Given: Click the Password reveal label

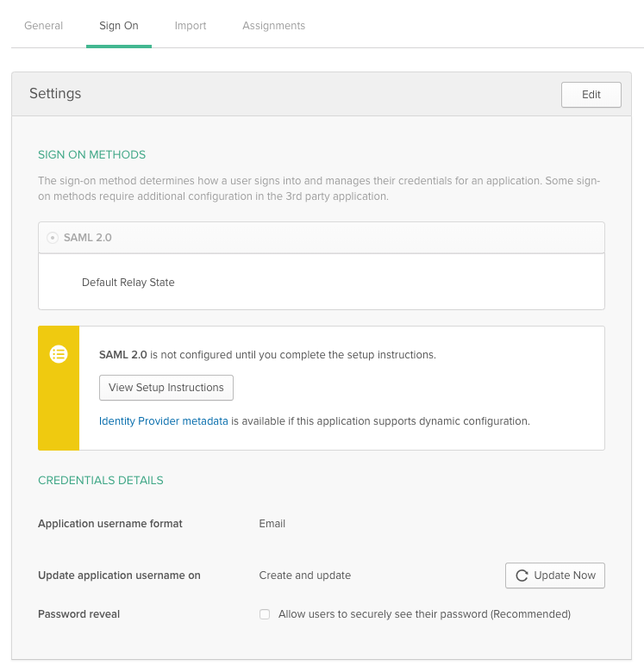Looking at the screenshot, I should coord(79,614).
